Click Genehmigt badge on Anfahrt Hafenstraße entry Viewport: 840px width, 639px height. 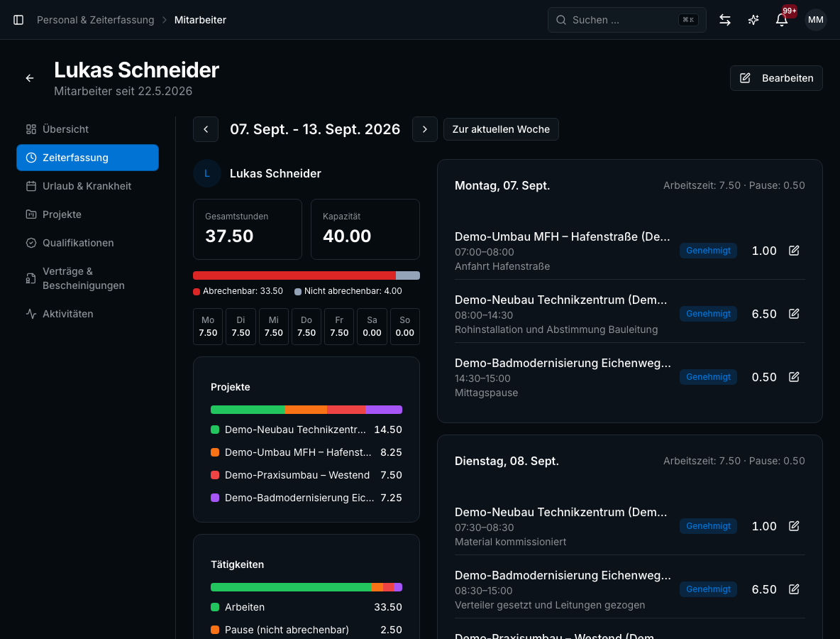tap(708, 251)
